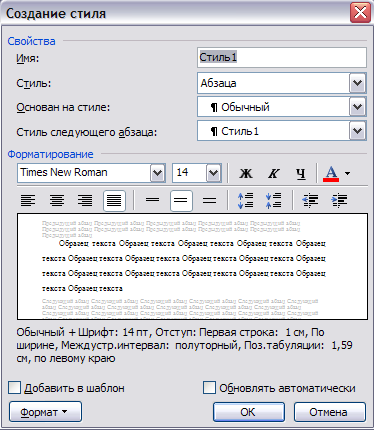Expand Стиль следующего абзаца dropdown
The height and width of the screenshot is (430, 374).
(x=358, y=131)
